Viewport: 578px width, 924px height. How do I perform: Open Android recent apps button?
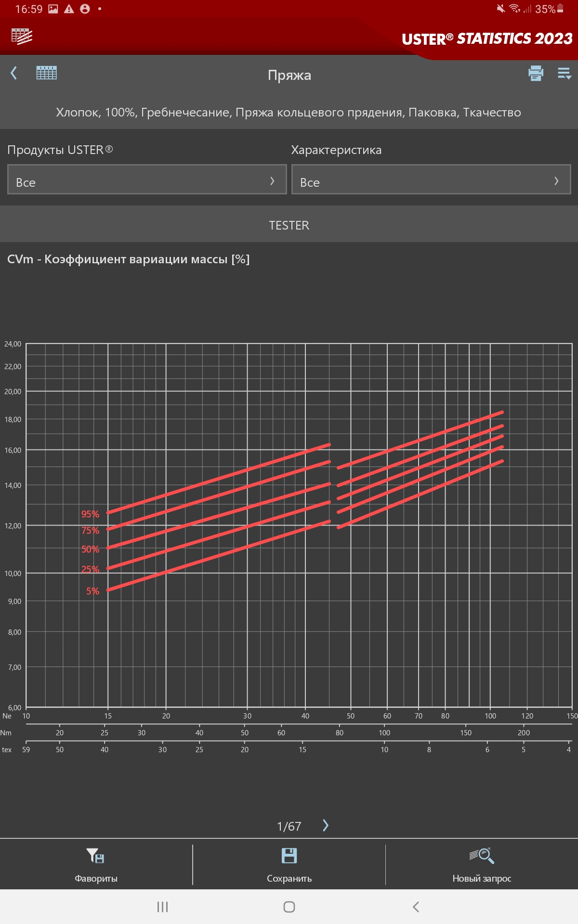[162, 907]
